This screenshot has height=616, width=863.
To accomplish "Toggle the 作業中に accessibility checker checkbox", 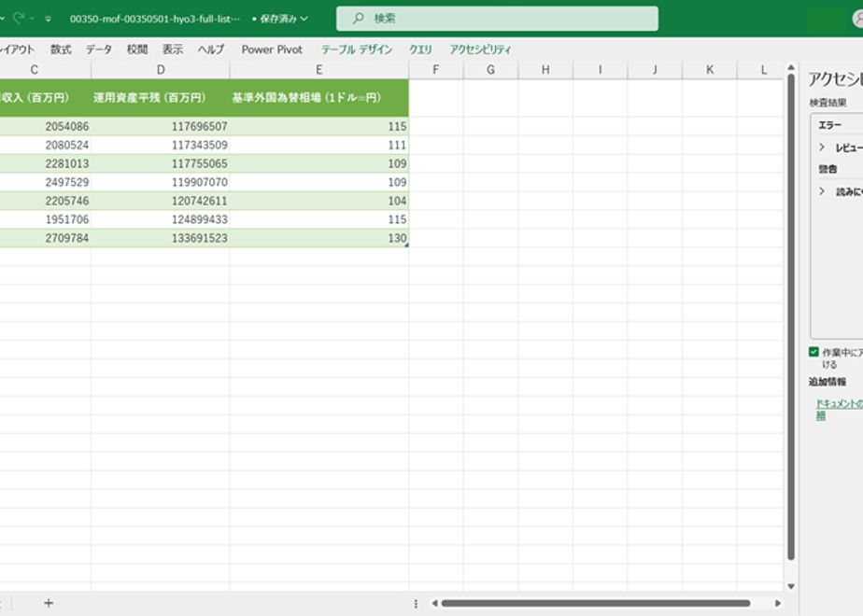I will point(814,352).
